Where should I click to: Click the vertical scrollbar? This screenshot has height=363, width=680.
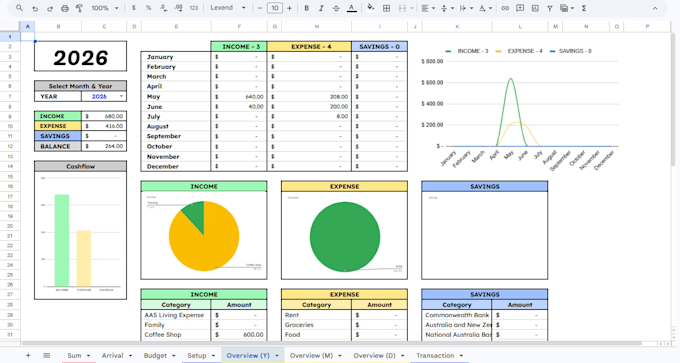click(x=673, y=100)
